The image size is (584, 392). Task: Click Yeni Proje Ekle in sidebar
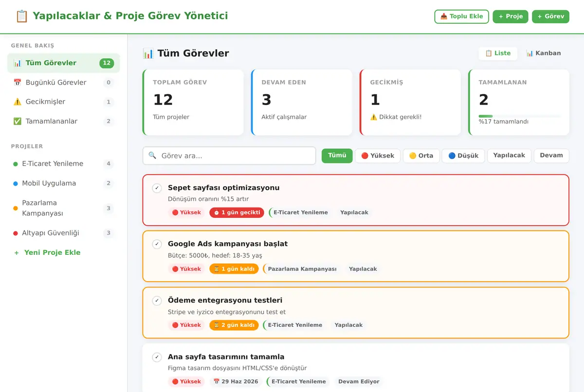click(x=47, y=252)
